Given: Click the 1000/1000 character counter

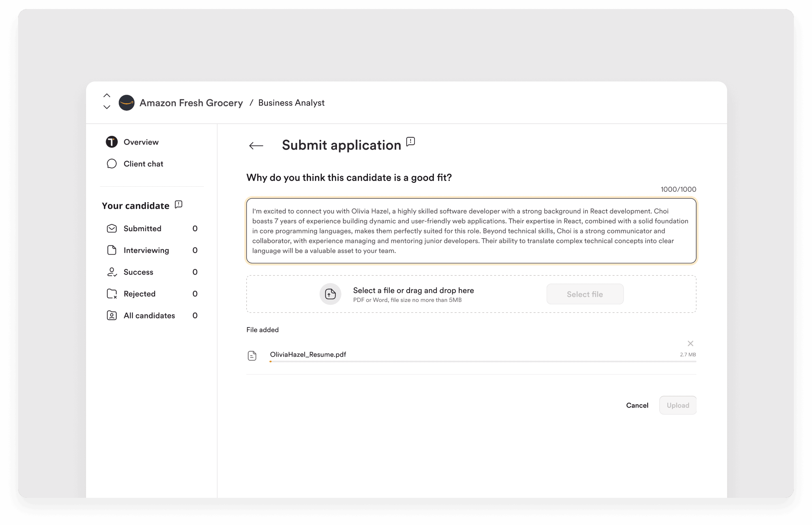Looking at the screenshot, I should (x=678, y=190).
